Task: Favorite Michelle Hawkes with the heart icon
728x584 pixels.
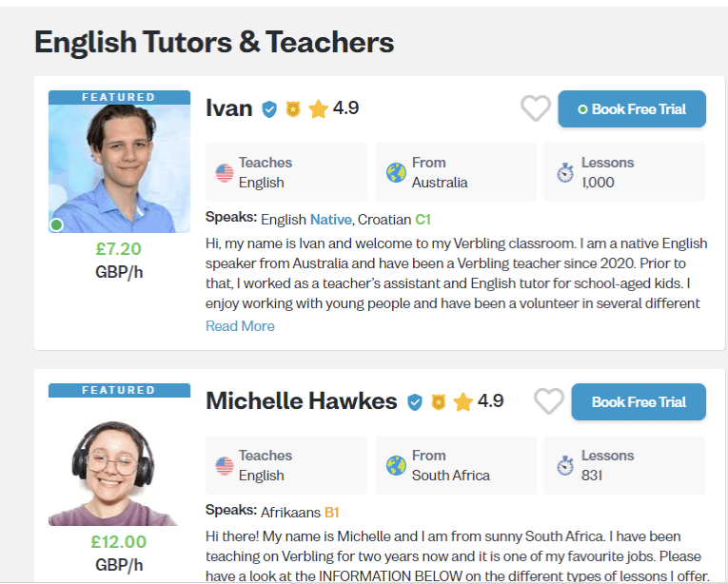Action: tap(549, 401)
